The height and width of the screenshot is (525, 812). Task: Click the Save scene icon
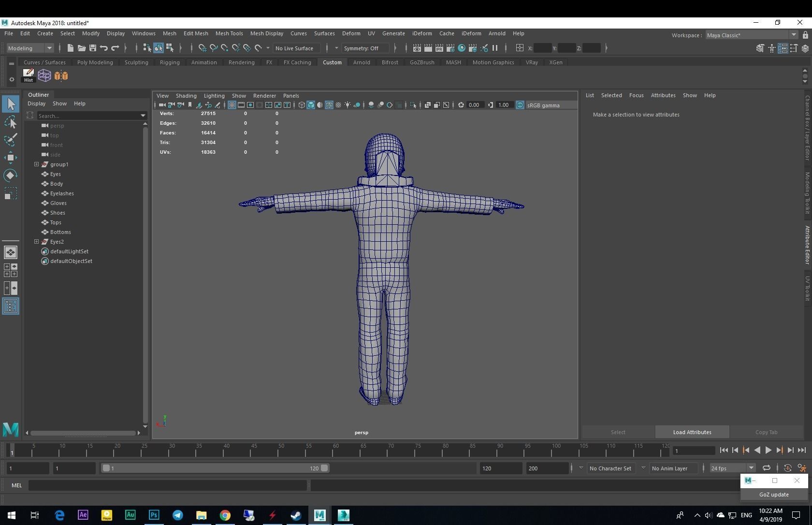coord(92,48)
